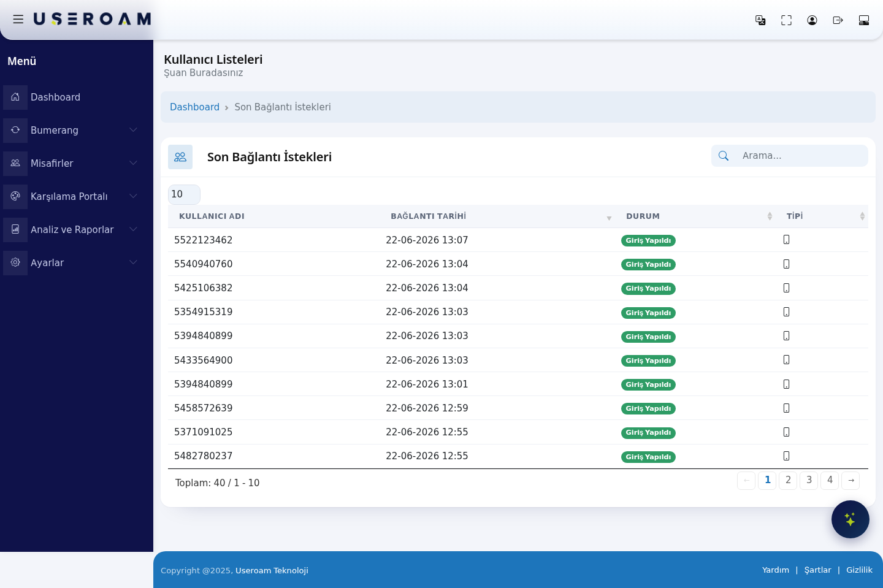
Task: Select Ayarlar menu item
Action: click(47, 263)
